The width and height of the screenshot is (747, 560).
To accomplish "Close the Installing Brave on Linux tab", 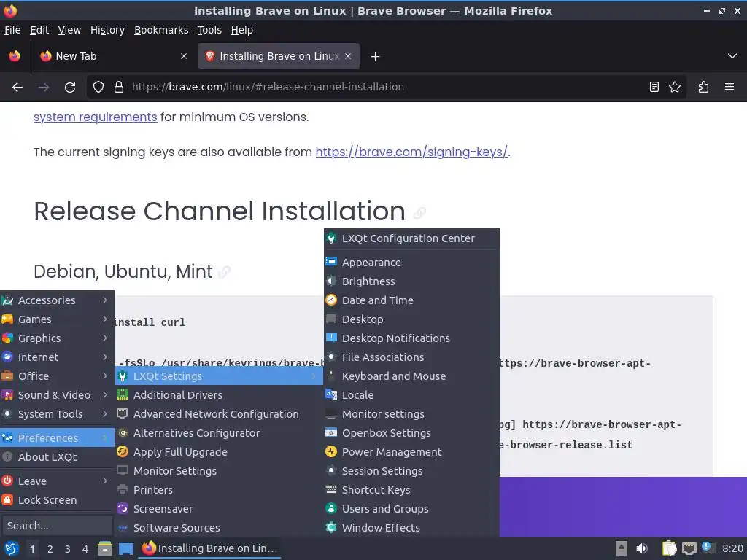I will click(348, 56).
